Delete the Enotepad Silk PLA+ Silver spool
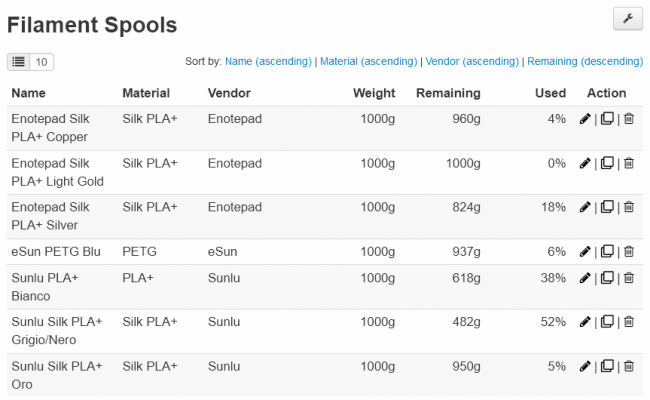The image size is (650, 400). 629,208
